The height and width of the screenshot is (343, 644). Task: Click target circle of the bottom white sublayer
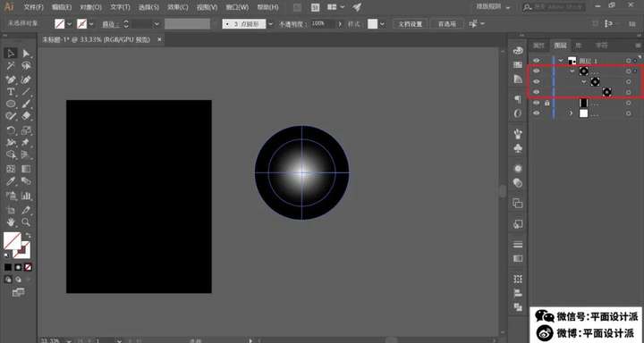tap(629, 113)
